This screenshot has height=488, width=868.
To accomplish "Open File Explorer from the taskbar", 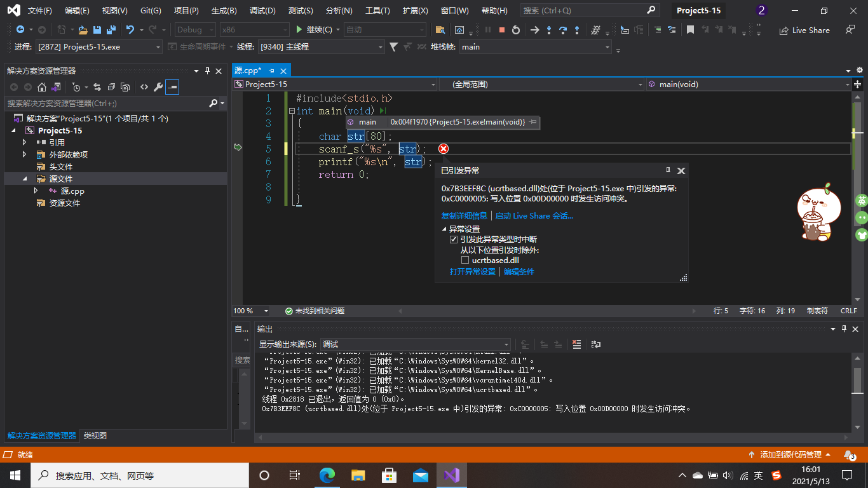I will pyautogui.click(x=358, y=475).
